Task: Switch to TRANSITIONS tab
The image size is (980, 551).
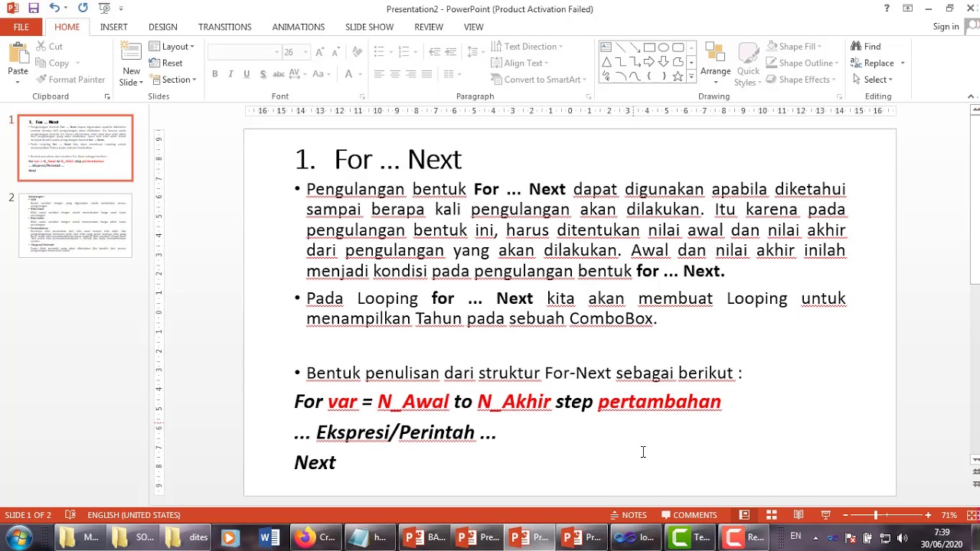Action: 224,27
